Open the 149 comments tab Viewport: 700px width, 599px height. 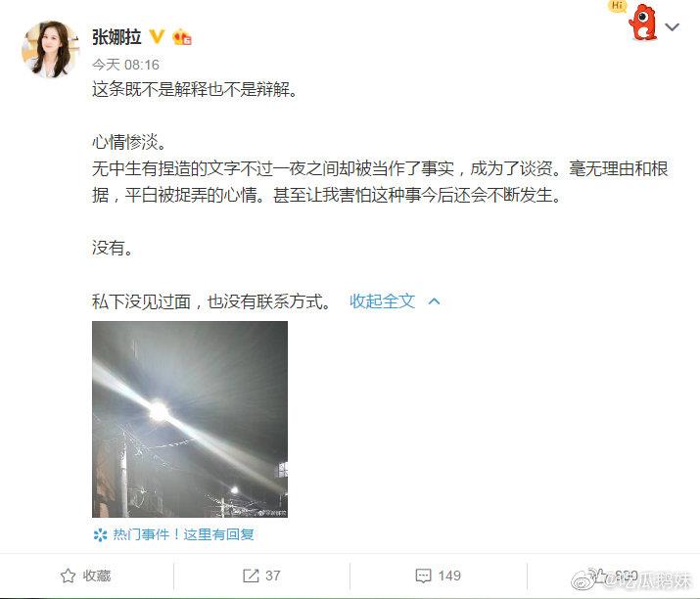coord(438,576)
